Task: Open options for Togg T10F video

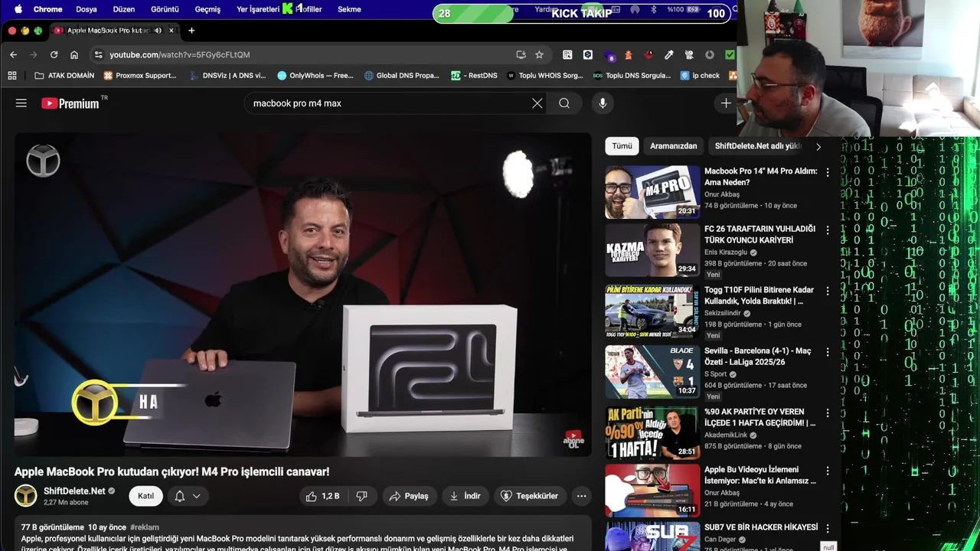Action: point(827,292)
